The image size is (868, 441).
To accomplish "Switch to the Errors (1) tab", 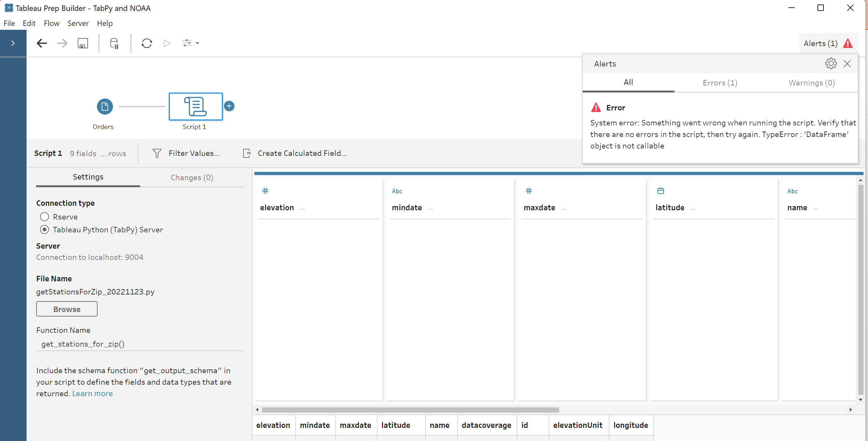I will coord(720,83).
